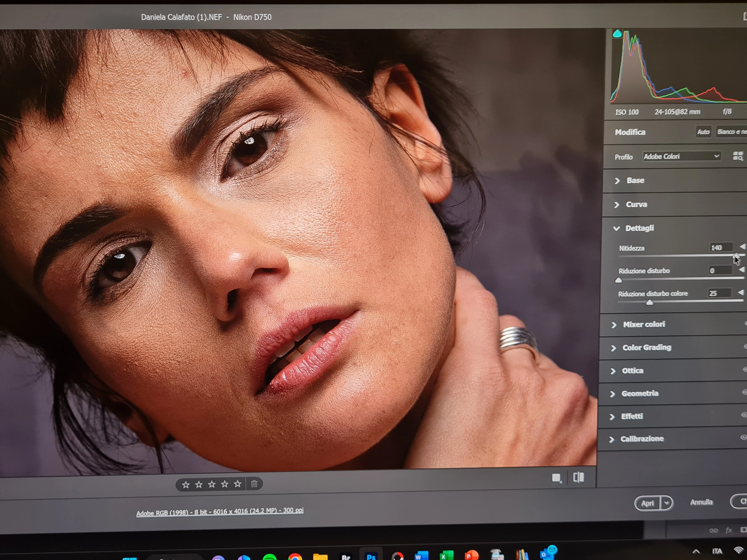
Task: Collapse the Dettagli panel
Action: tap(639, 228)
